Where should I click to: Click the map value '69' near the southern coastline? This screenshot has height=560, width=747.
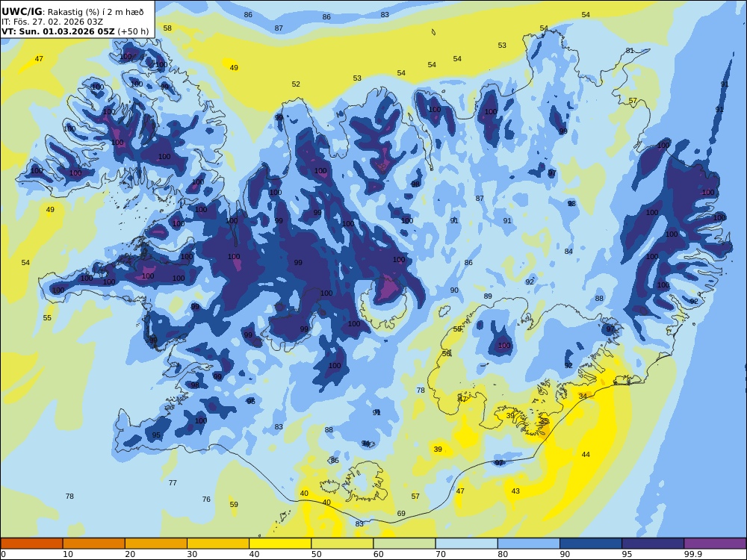[401, 514]
